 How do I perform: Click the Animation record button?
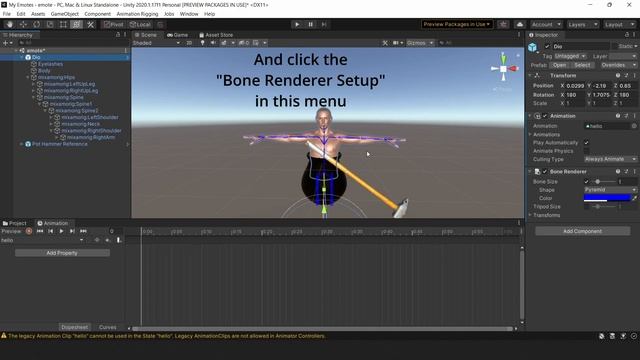coord(29,231)
